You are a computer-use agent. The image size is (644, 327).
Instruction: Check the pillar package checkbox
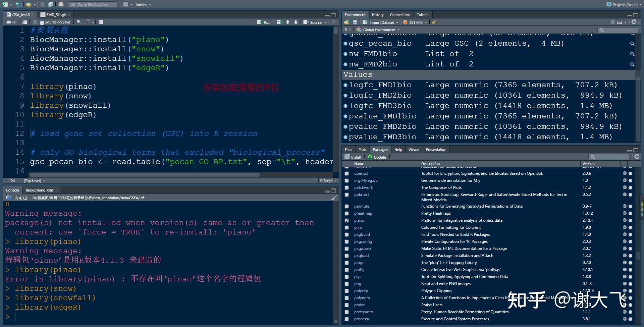(x=346, y=227)
